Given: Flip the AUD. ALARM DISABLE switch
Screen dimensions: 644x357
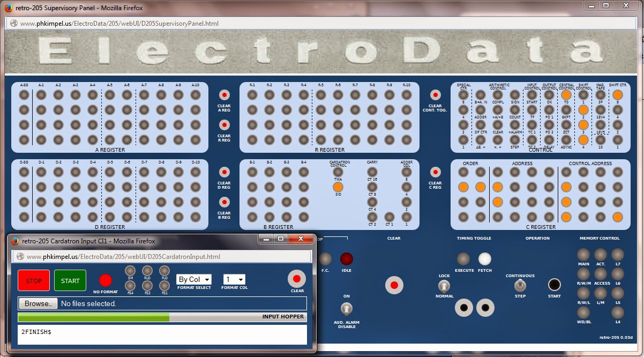Looking at the screenshot, I should (347, 309).
